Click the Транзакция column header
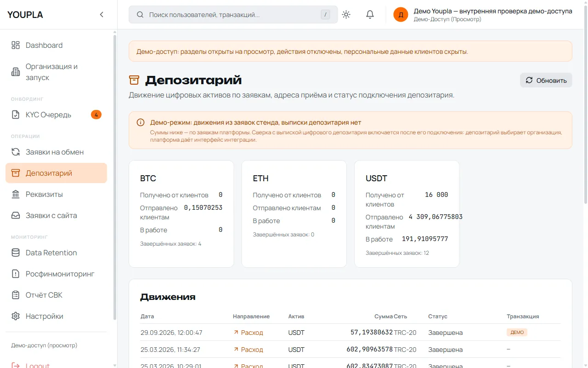The width and height of the screenshot is (588, 368). (523, 316)
